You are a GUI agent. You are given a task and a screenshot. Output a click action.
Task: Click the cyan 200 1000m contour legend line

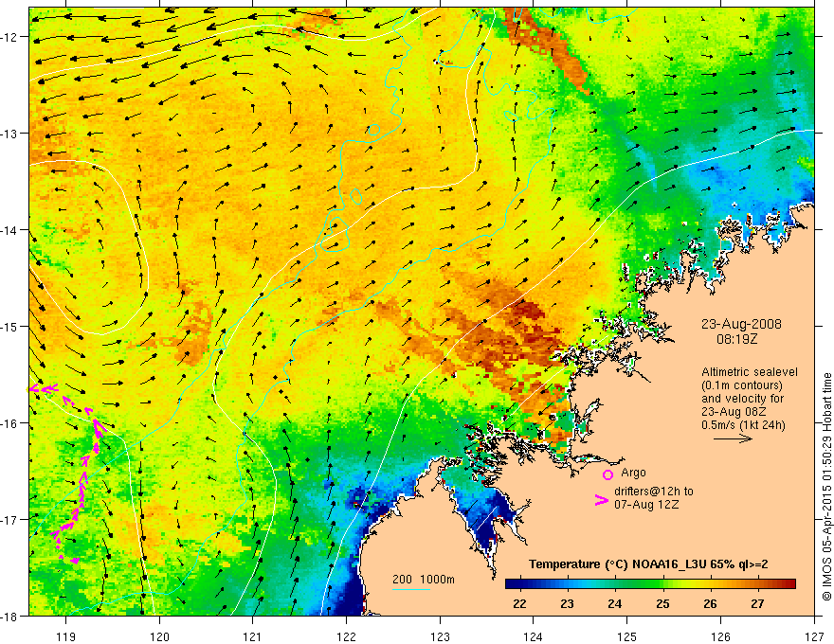(411, 589)
